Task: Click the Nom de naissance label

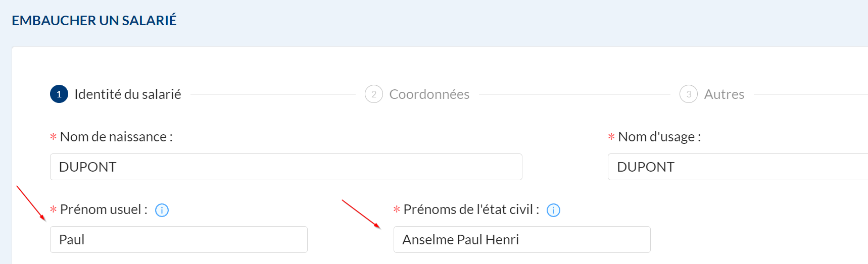Action: 116,137
